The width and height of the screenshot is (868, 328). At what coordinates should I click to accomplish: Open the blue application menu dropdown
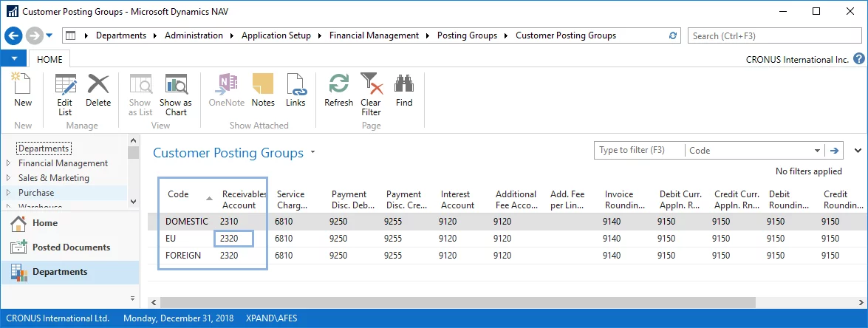[x=14, y=59]
